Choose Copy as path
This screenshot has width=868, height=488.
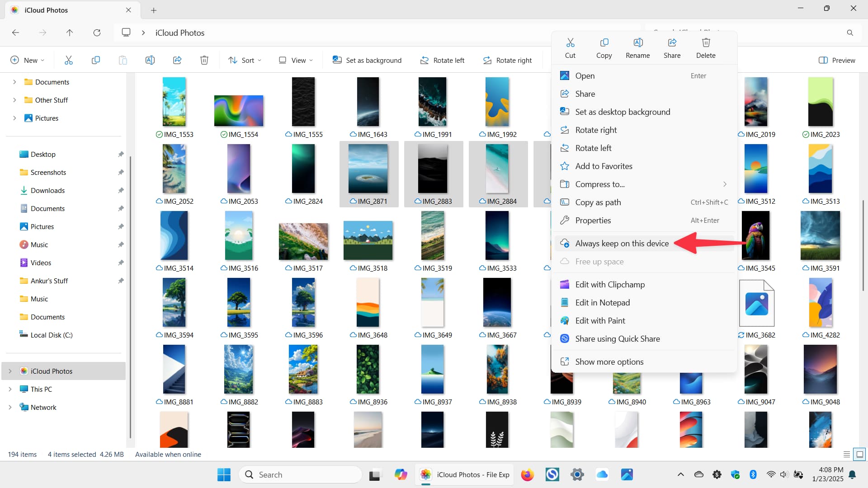pyautogui.click(x=644, y=202)
